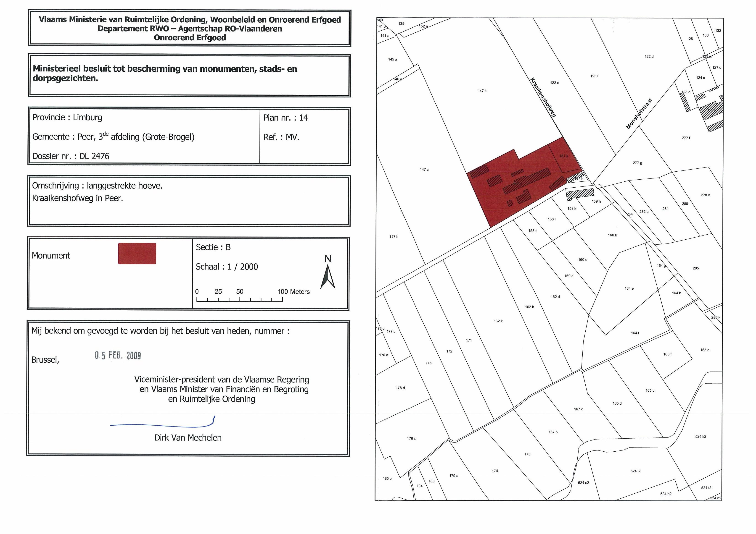756x534 pixels.
Task: Click the Monshofstraat street label on map
Action: (x=639, y=113)
